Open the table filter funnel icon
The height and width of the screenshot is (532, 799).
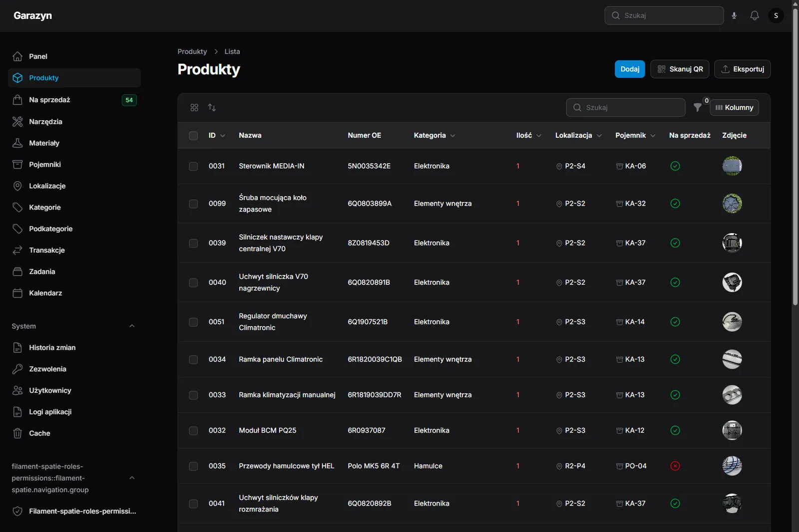click(x=698, y=107)
